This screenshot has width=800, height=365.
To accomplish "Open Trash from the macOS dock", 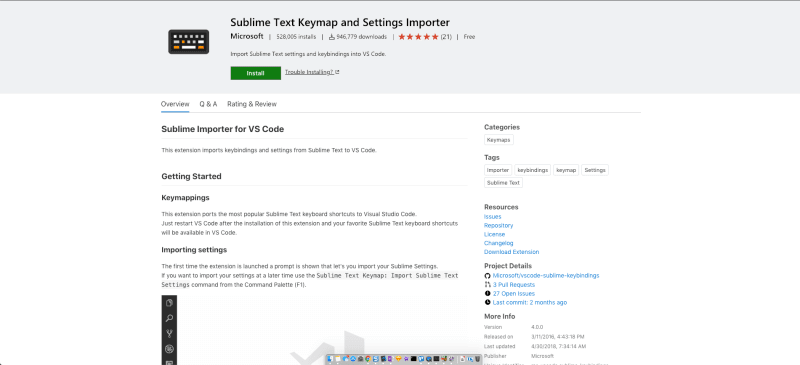I will point(478,359).
